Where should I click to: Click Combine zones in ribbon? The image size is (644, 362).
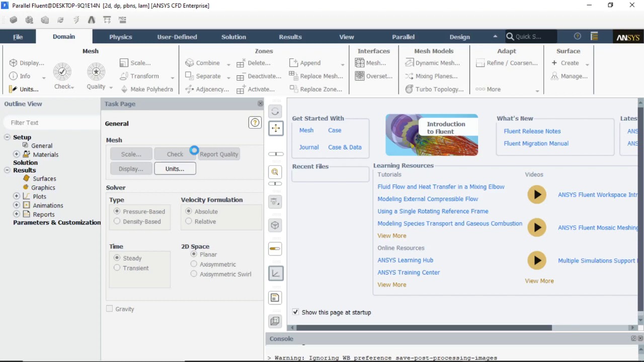click(203, 63)
